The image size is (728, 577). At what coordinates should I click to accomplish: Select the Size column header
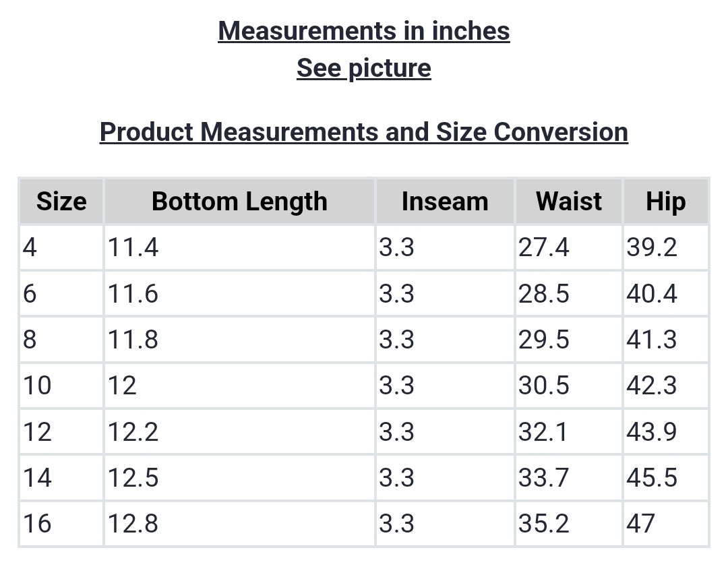pyautogui.click(x=61, y=202)
